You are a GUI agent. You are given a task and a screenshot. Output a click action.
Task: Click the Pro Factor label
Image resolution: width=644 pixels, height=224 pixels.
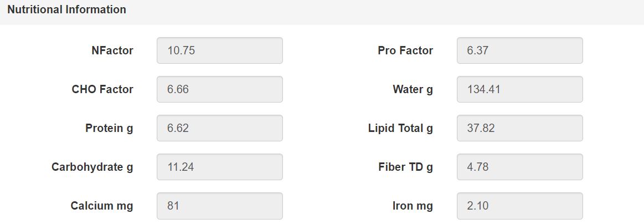(x=405, y=50)
